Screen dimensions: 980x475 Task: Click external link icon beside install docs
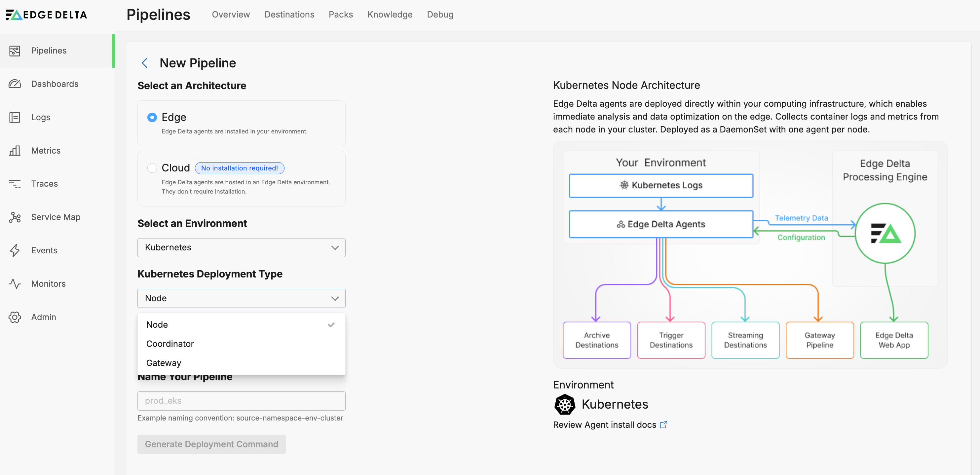pos(663,424)
